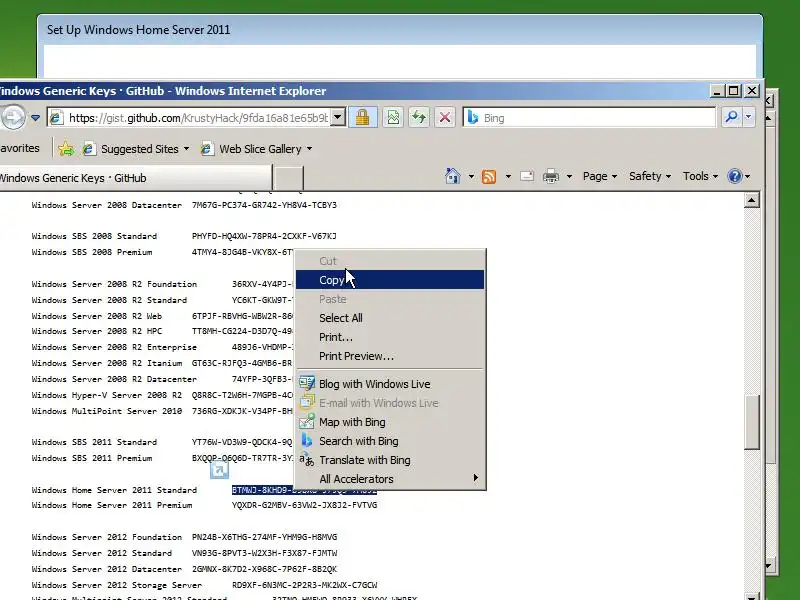Image resolution: width=800 pixels, height=600 pixels.
Task: Click inside the Bing search box
Action: click(x=589, y=118)
